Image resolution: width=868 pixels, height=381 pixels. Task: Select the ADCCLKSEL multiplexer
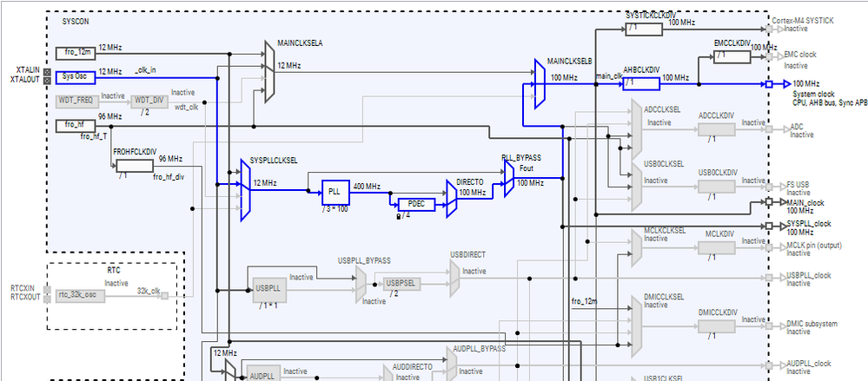tap(637, 128)
